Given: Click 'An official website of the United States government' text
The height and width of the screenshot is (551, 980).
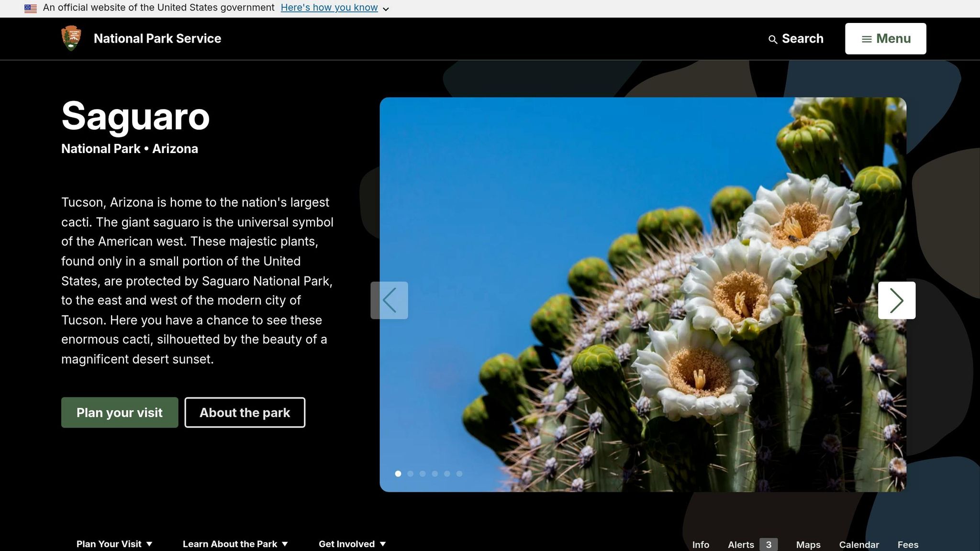Looking at the screenshot, I should pos(159,8).
